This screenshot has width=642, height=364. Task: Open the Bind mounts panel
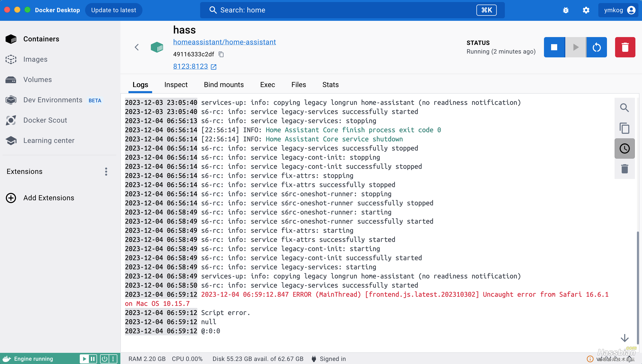(x=223, y=85)
